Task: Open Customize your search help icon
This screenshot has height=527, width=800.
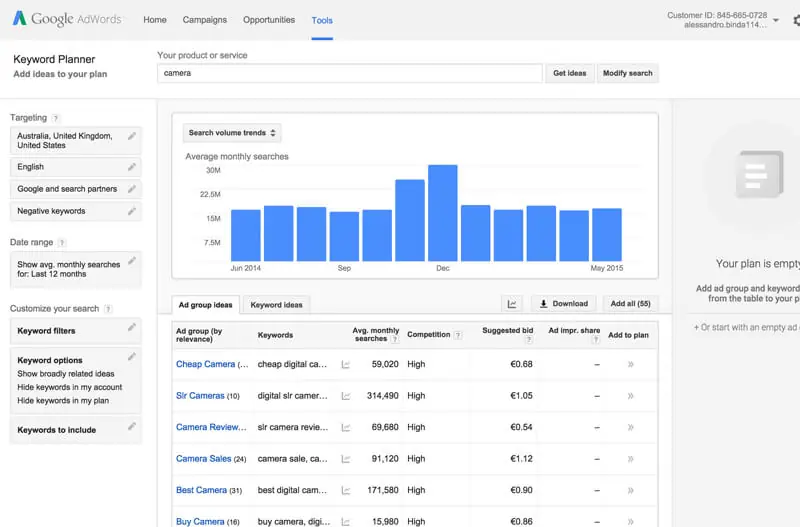Action: [x=108, y=309]
